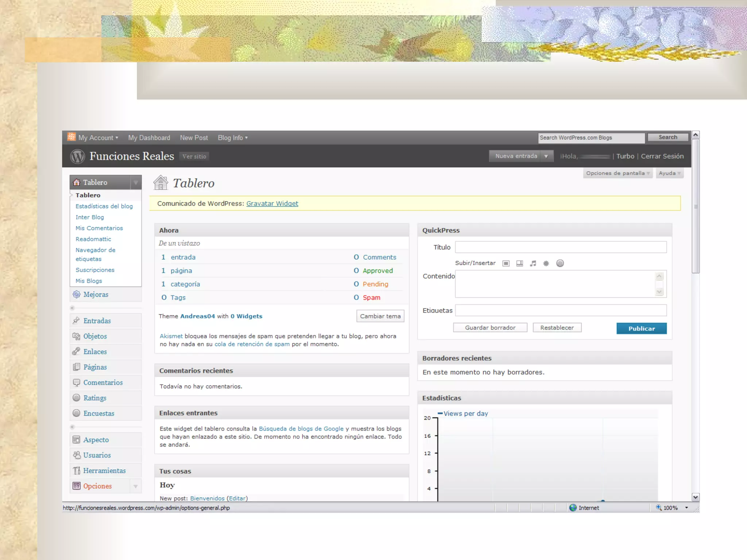
Task: Expand Opciones de pantalla panel
Action: (617, 173)
